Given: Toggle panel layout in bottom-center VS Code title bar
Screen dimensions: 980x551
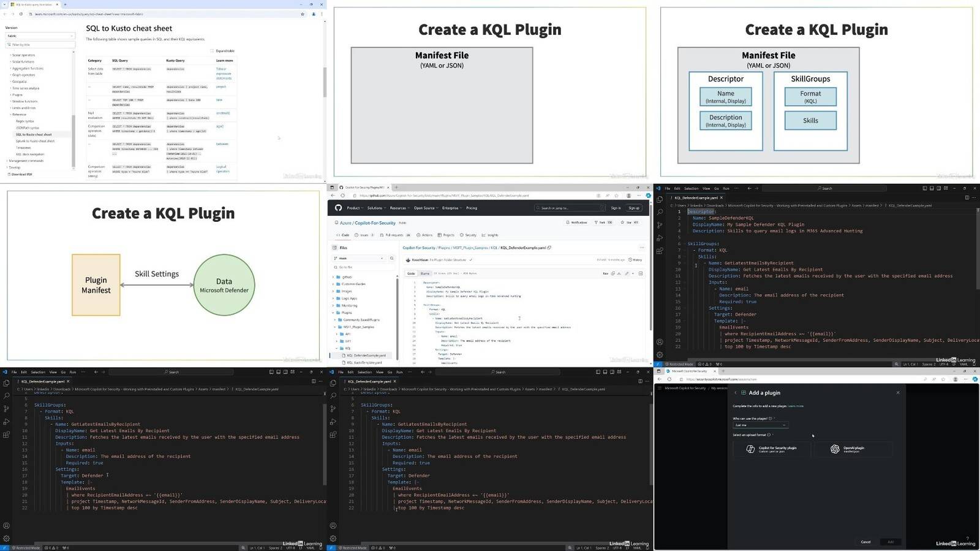Looking at the screenshot, I should [605, 372].
